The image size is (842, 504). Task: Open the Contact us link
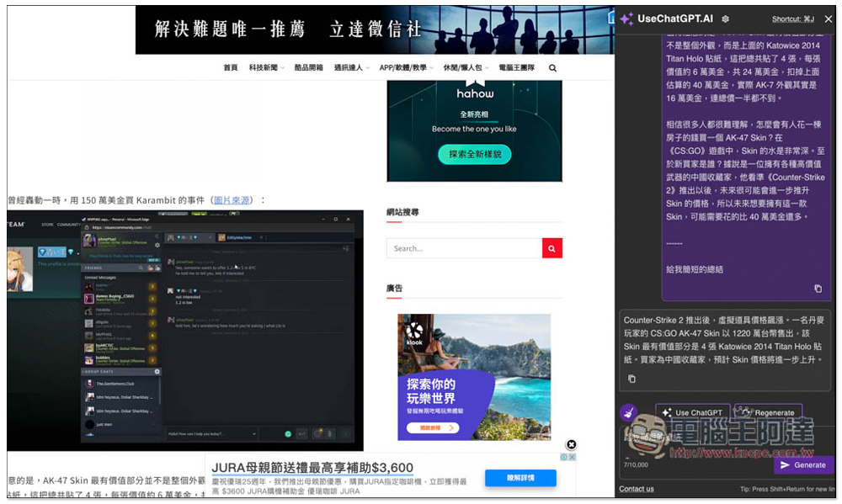636,489
